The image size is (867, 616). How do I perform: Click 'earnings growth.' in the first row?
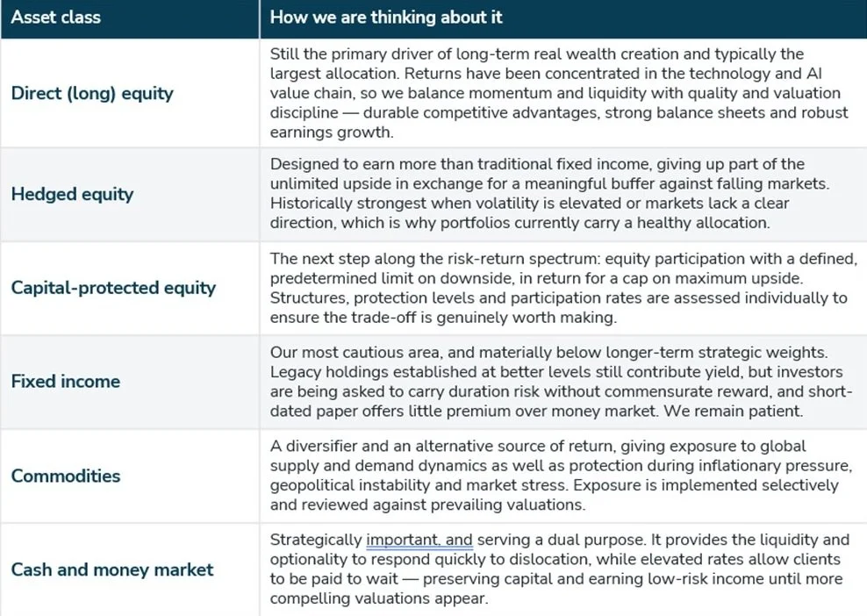[332, 133]
